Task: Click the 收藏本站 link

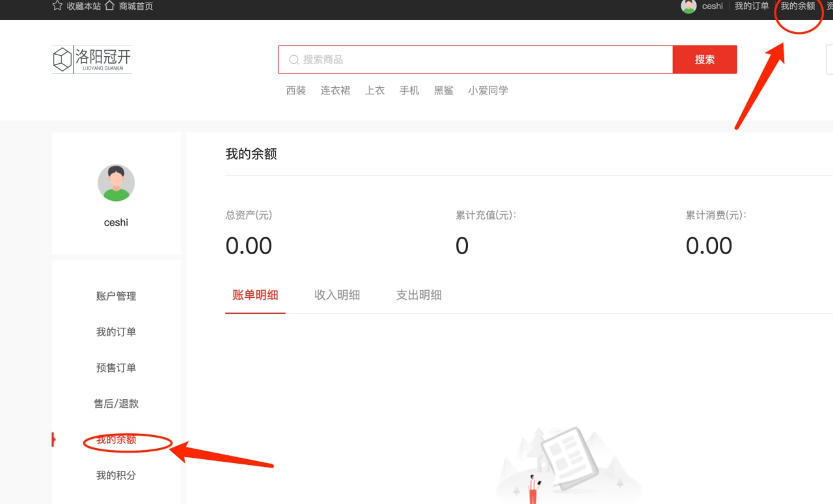Action: [x=84, y=6]
